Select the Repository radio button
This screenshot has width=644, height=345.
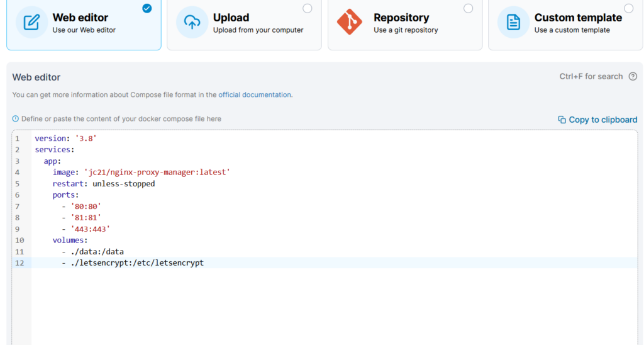tap(468, 8)
